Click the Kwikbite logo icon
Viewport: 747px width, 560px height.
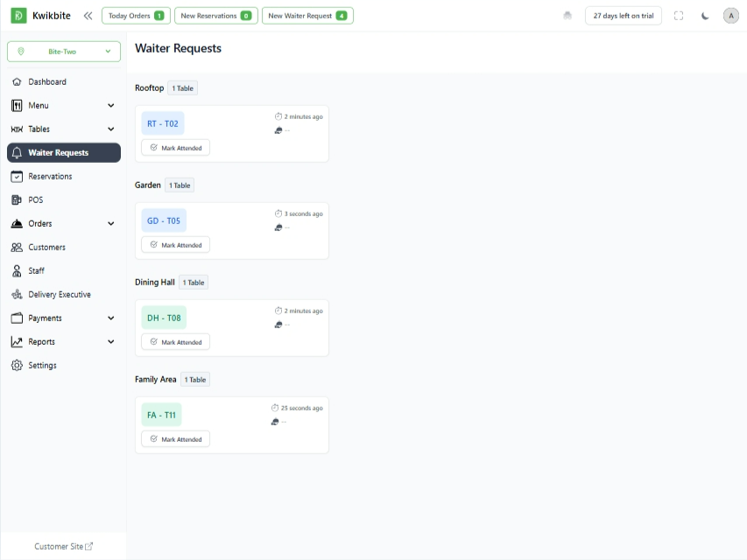pyautogui.click(x=18, y=16)
